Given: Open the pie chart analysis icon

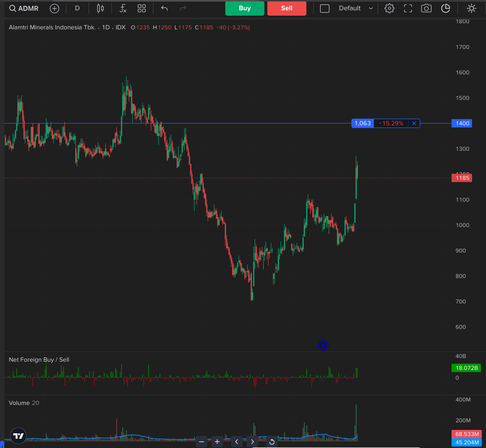Looking at the screenshot, I should pyautogui.click(x=446, y=9).
